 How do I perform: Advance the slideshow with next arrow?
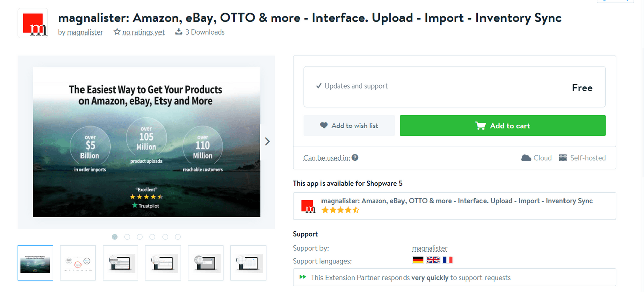tap(267, 141)
